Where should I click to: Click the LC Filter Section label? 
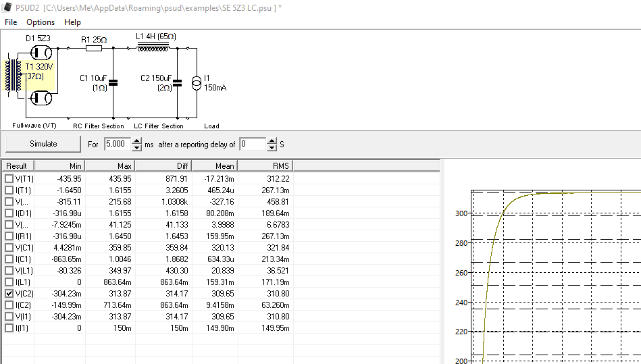click(x=159, y=126)
